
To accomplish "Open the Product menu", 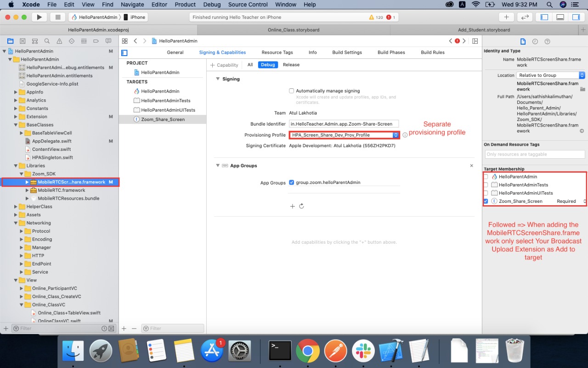I will (185, 5).
